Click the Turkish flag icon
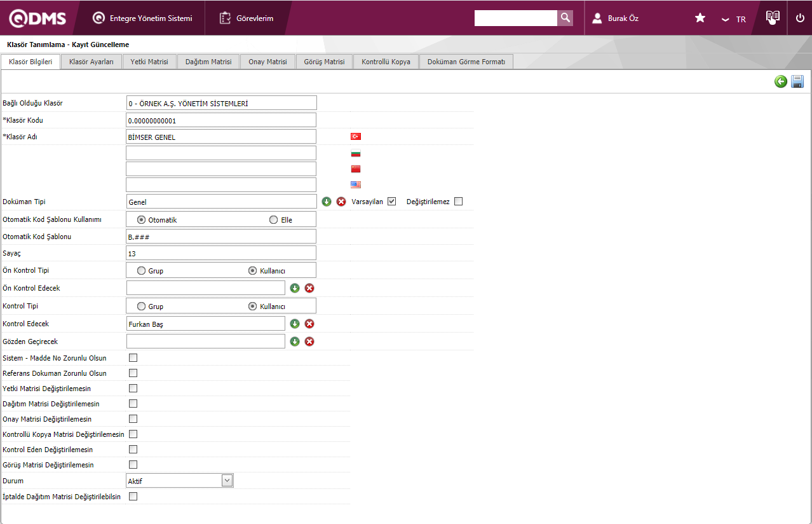This screenshot has height=524, width=812. pyautogui.click(x=356, y=137)
